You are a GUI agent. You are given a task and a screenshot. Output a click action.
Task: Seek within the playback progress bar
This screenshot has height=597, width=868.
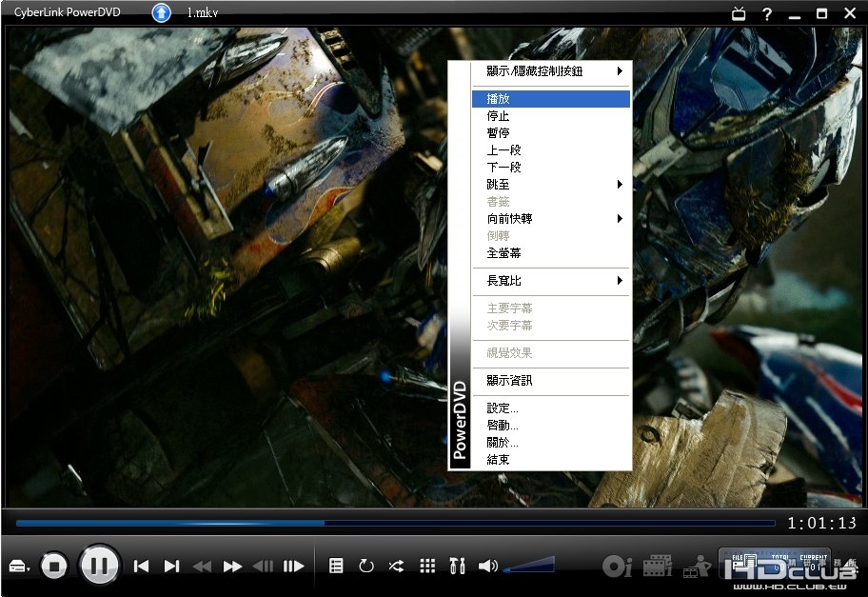(x=395, y=523)
